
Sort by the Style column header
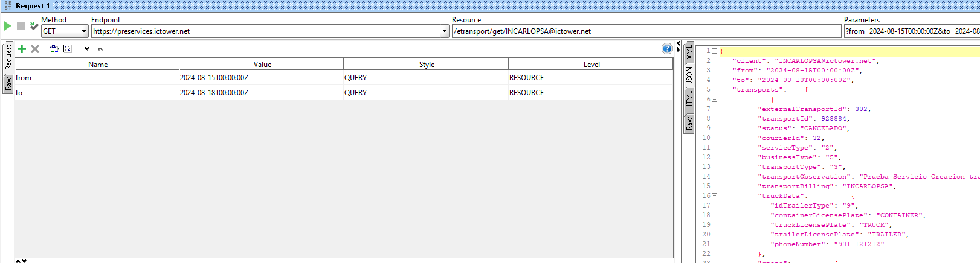point(426,64)
